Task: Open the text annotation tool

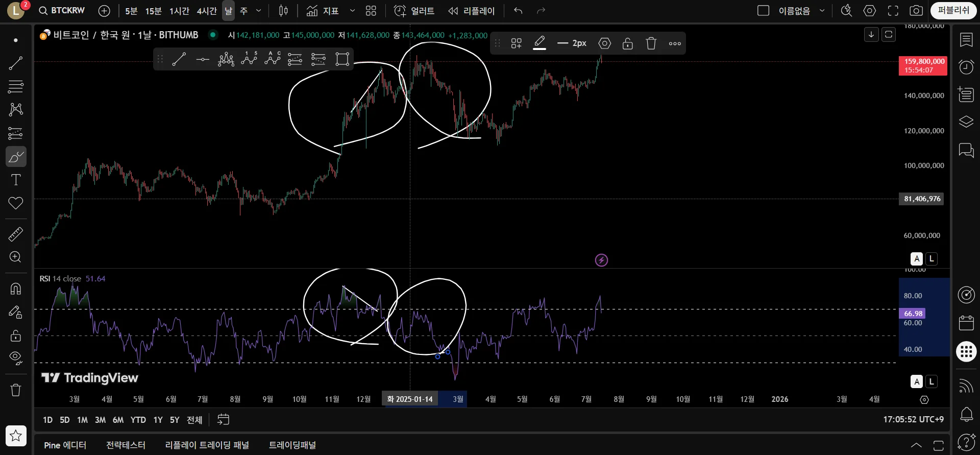Action: pos(16,180)
